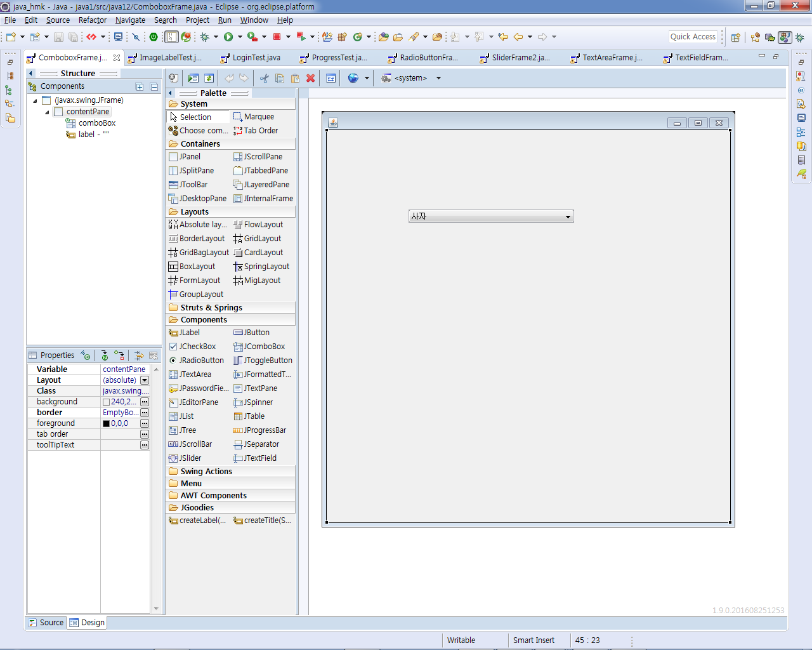Click the Externalize strings globe icon
Viewport: 812px width, 650px height.
[353, 78]
